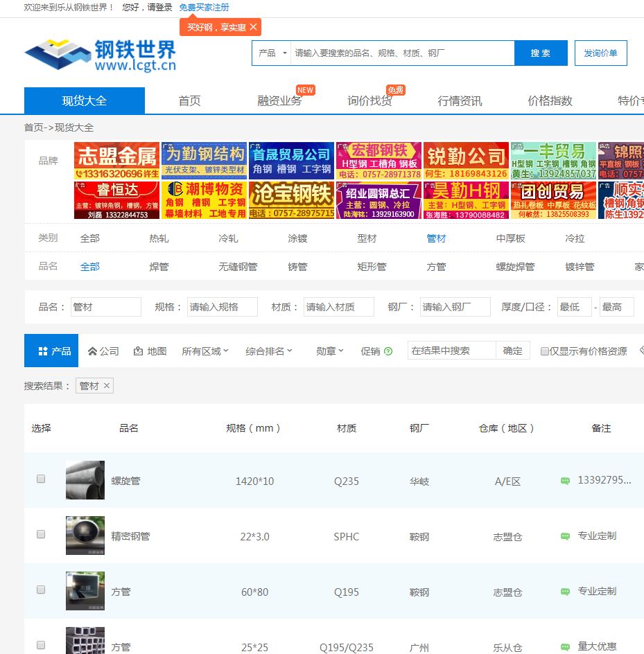
Task: Open the 行情资讯 nav tab
Action: 460,100
